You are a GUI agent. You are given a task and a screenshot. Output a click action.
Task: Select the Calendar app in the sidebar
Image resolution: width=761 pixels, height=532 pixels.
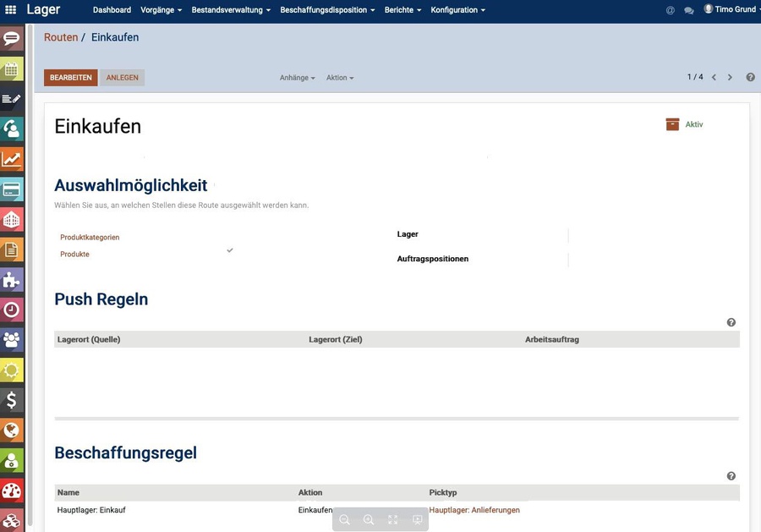[11, 69]
